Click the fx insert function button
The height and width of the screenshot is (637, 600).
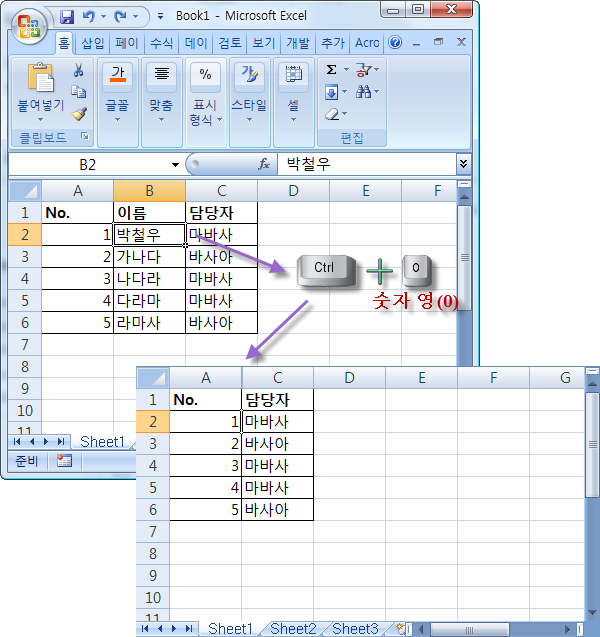pyautogui.click(x=264, y=164)
